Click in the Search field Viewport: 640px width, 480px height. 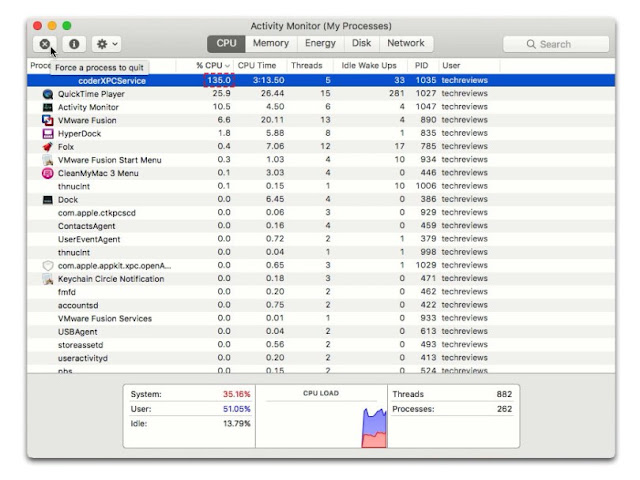point(556,44)
